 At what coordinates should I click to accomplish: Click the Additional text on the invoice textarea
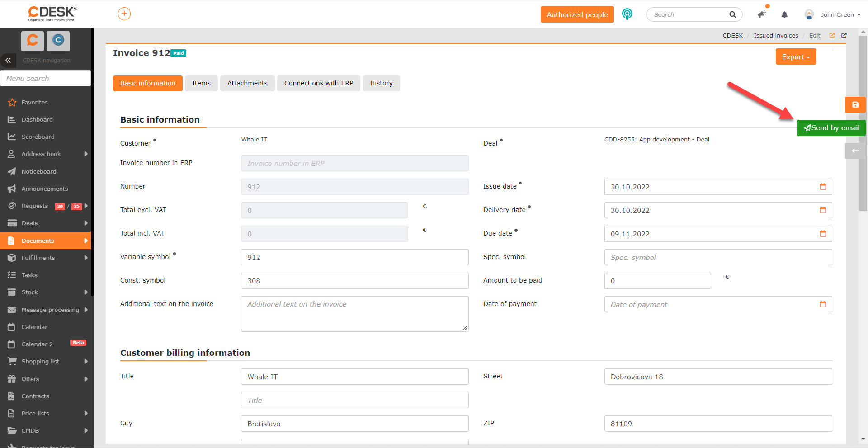355,314
